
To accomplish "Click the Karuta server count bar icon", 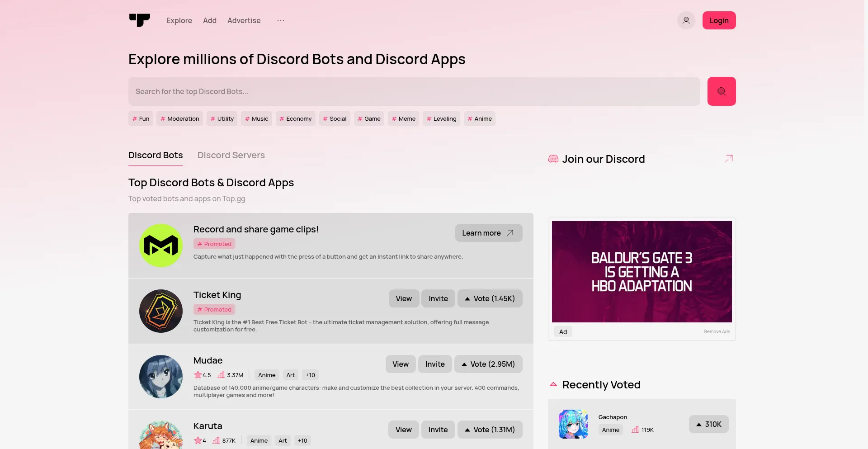I will click(x=216, y=440).
